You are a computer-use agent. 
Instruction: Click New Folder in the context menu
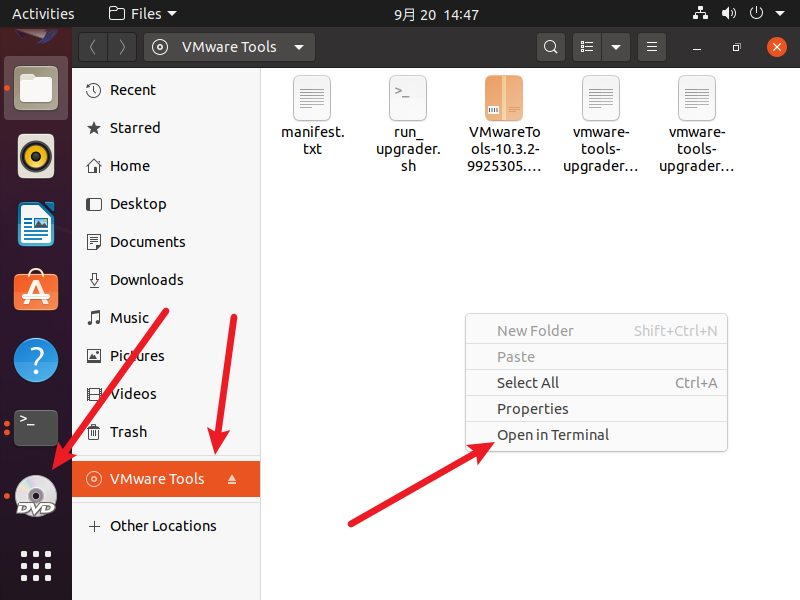click(596, 331)
